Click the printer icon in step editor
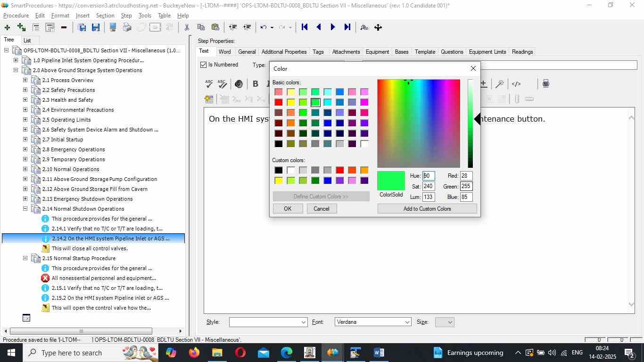 545,84
